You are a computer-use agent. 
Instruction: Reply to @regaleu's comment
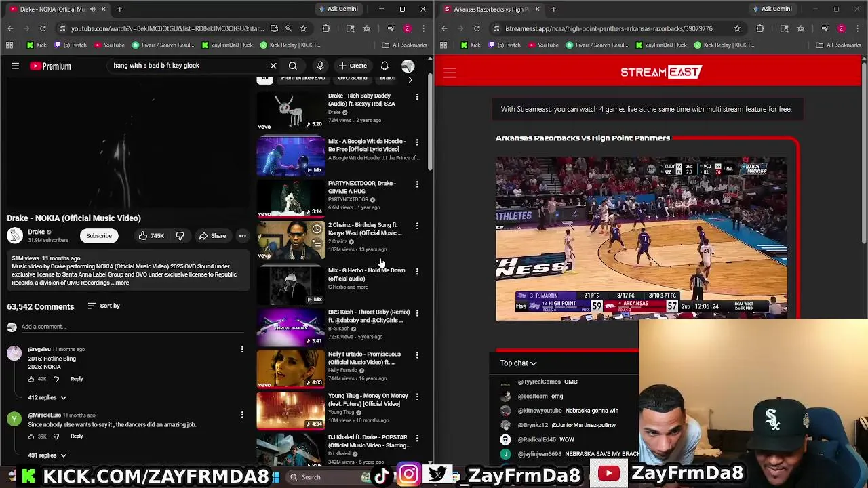coord(77,379)
